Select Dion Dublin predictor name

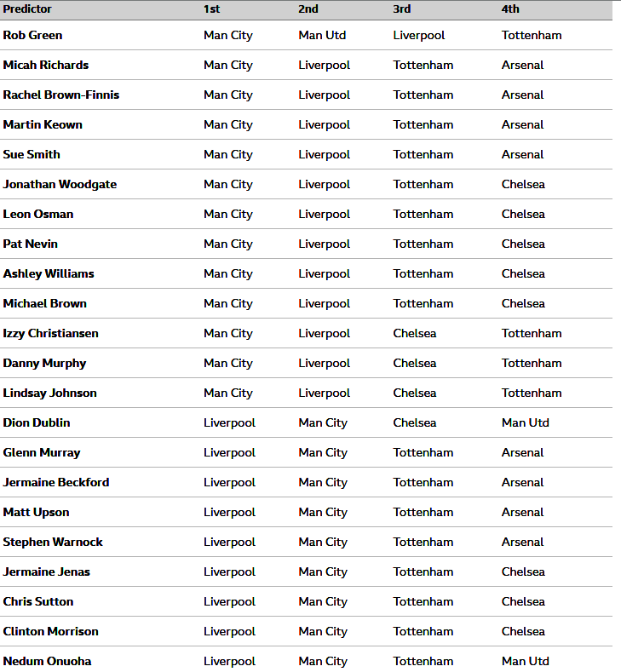[37, 422]
